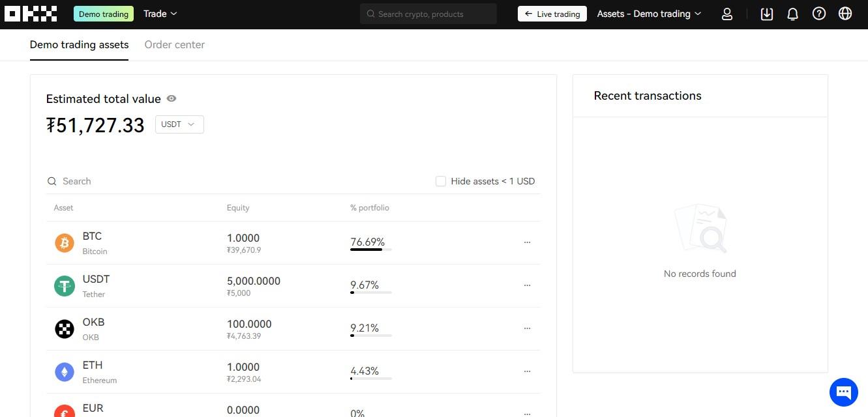Open the support chat bubble

843,392
